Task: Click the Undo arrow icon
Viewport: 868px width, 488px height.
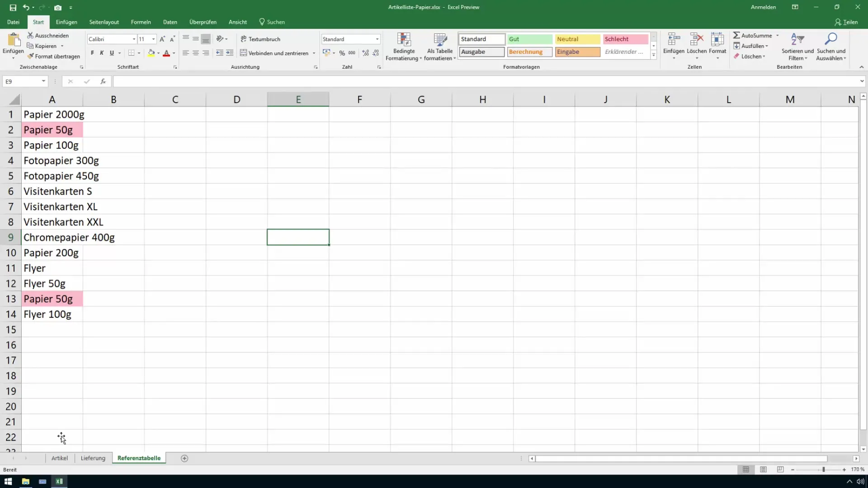Action: (26, 7)
